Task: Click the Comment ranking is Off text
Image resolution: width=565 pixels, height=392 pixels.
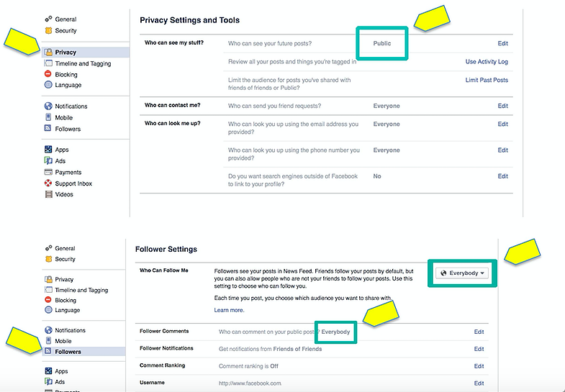Action: pos(248,366)
